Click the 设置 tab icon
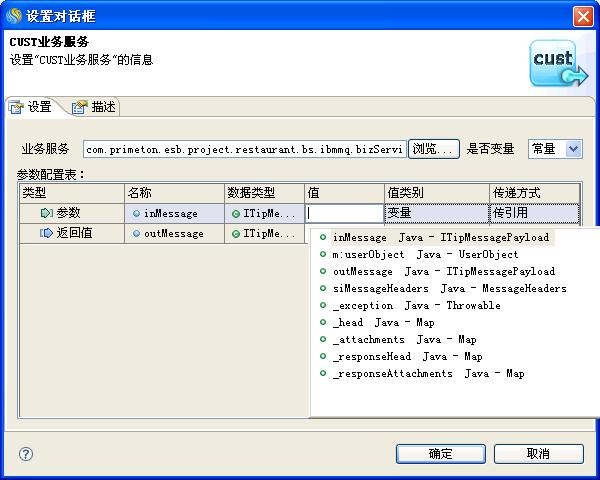 pyautogui.click(x=16, y=107)
